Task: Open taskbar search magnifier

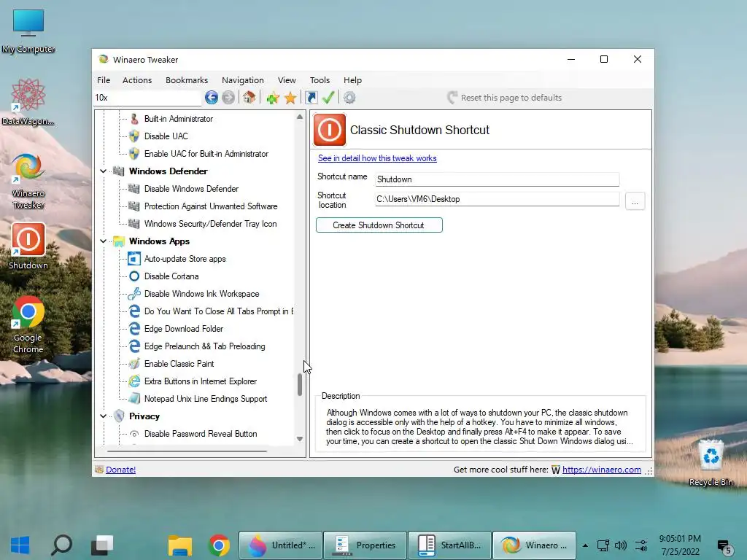Action: pos(61,545)
